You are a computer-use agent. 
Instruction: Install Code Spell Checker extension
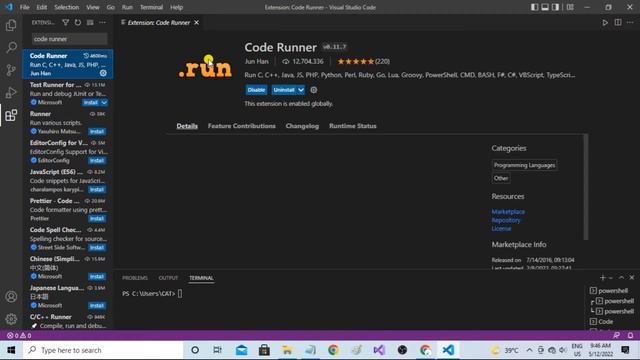(97, 247)
